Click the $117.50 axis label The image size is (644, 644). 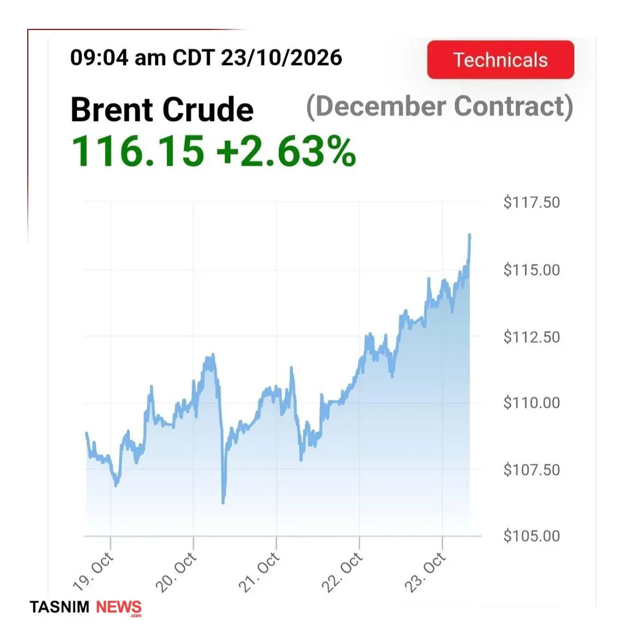pos(532,202)
